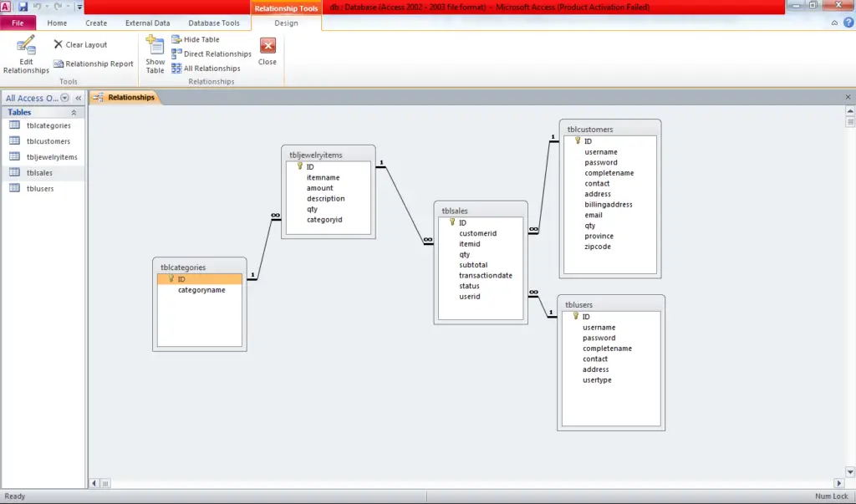The image size is (856, 504).
Task: Click the Show Table icon
Action: 155,54
